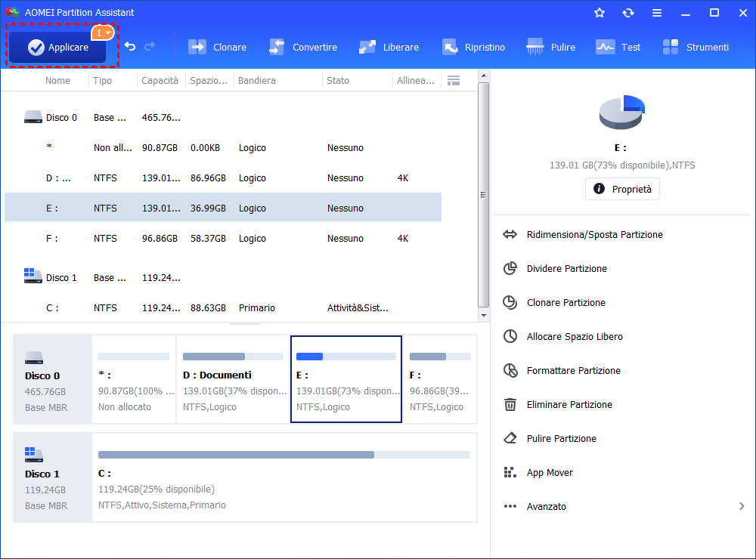Click E: partition pie chart icon

(x=622, y=113)
